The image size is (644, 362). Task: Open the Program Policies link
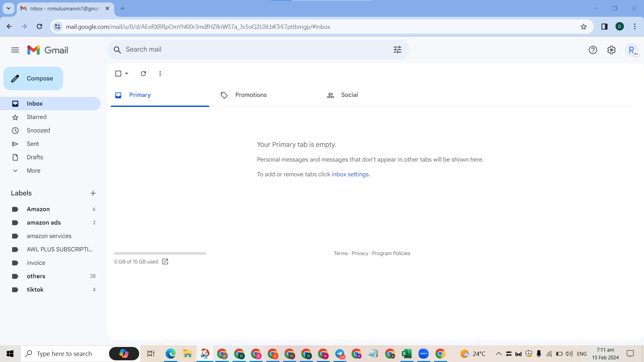click(391, 253)
